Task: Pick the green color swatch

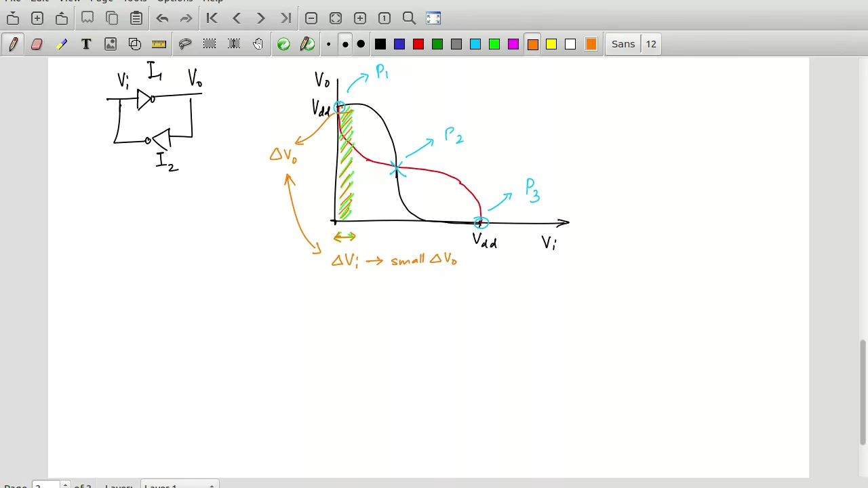Action: coord(437,44)
